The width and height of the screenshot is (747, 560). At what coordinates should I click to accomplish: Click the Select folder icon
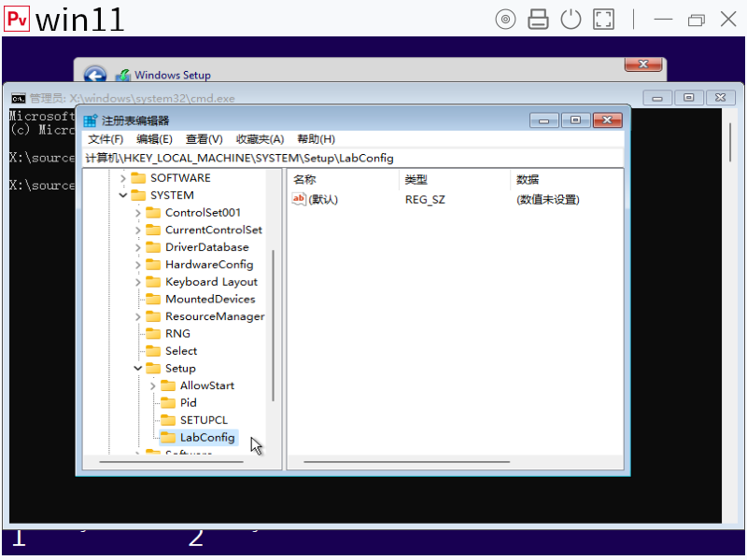(153, 351)
